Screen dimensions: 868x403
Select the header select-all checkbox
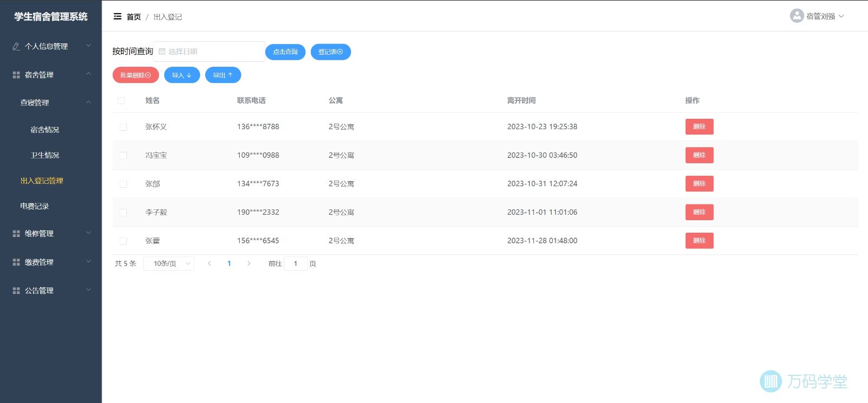pyautogui.click(x=121, y=100)
